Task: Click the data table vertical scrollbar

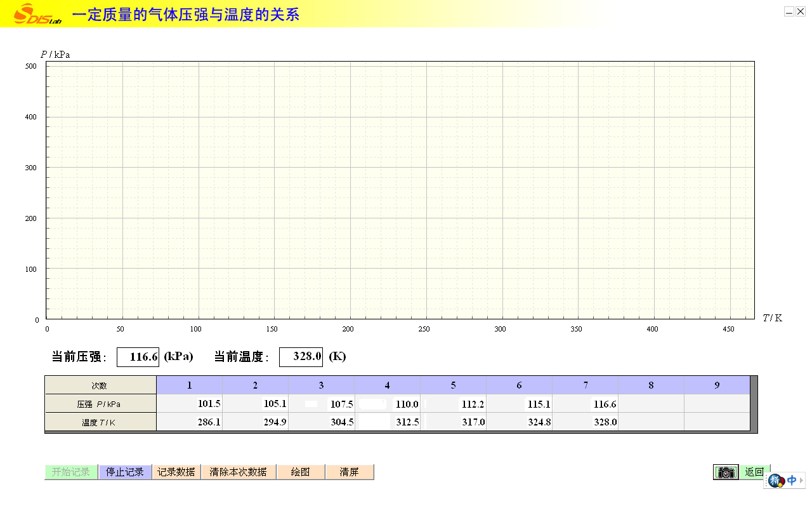Action: click(x=754, y=404)
